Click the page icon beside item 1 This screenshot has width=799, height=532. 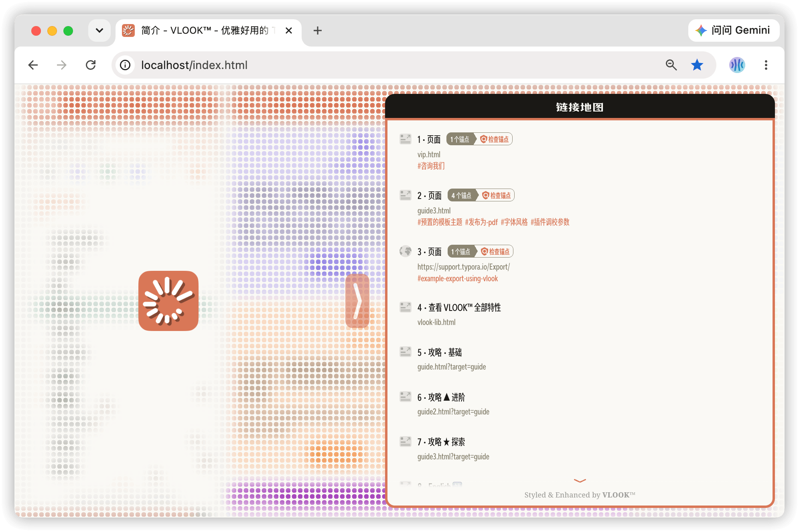(x=406, y=139)
